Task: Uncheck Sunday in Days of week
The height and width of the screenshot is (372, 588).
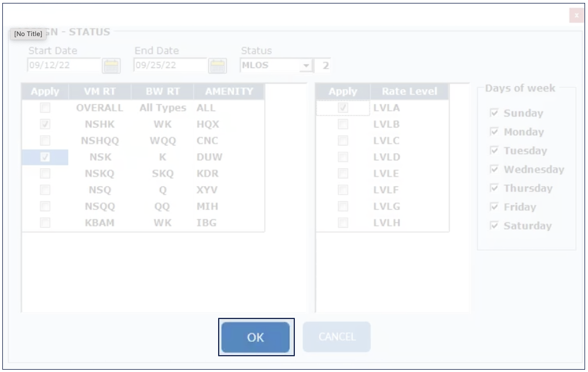Action: pos(494,113)
